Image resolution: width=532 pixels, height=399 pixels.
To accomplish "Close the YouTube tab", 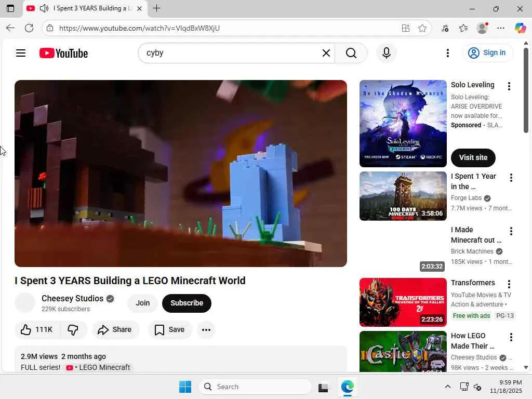I will (x=139, y=8).
